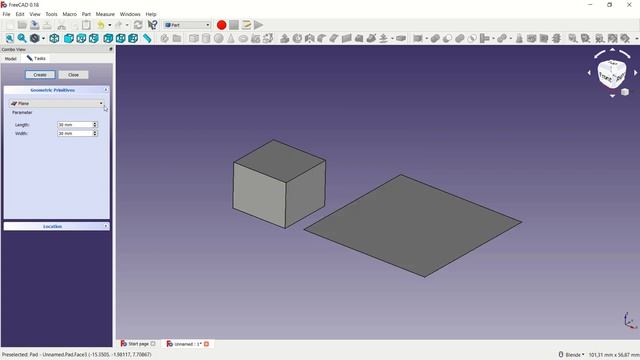Set the isometric view cube icon
Image resolution: width=640 pixels, height=360 pixels.
[54, 38]
